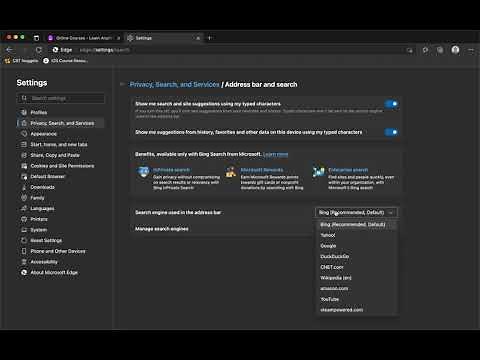
Task: Click the Printers sidebar icon
Action: pyautogui.click(x=24, y=219)
